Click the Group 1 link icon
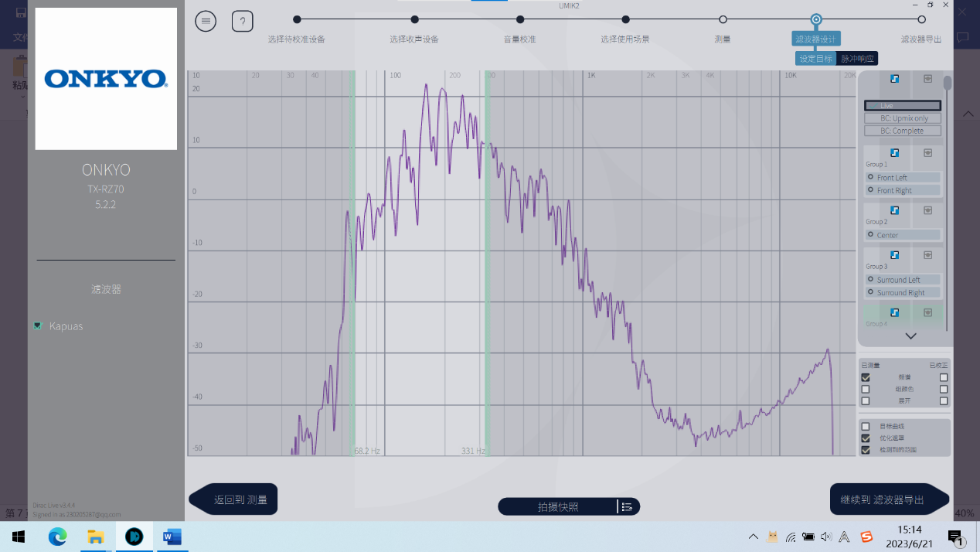980x552 pixels. point(894,152)
